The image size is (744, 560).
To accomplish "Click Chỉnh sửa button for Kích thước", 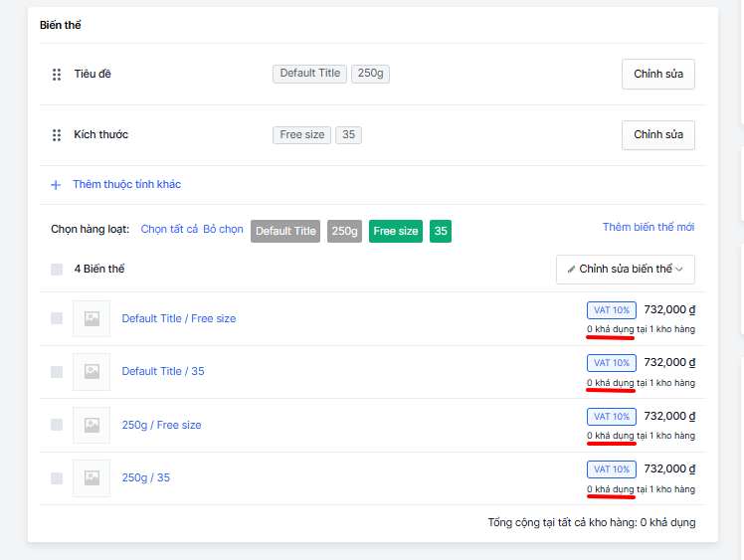I will [658, 135].
